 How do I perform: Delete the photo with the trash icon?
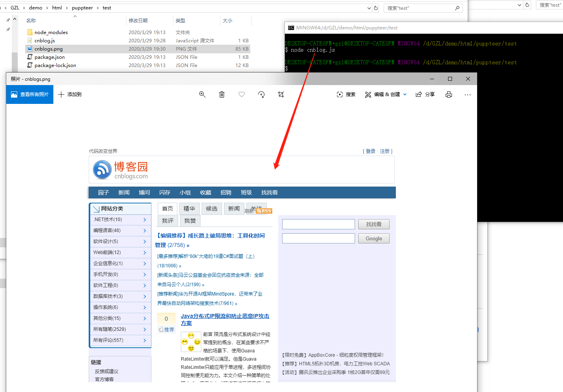click(222, 94)
